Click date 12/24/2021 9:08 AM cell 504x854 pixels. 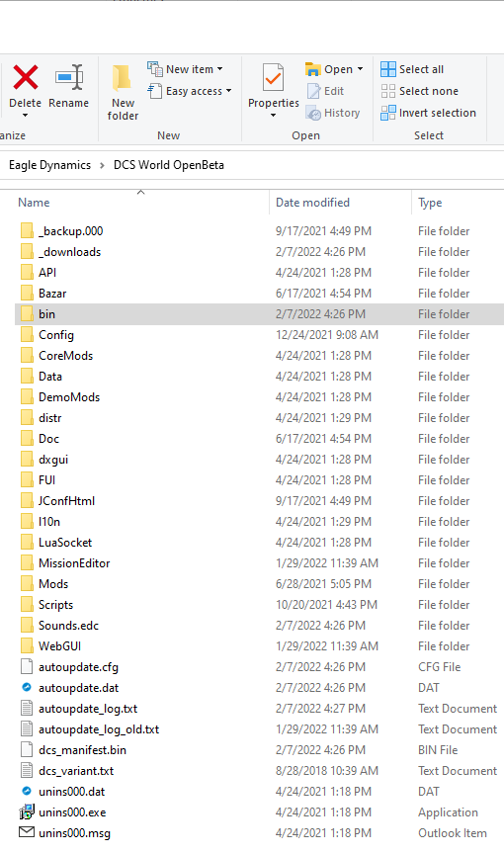click(x=326, y=334)
